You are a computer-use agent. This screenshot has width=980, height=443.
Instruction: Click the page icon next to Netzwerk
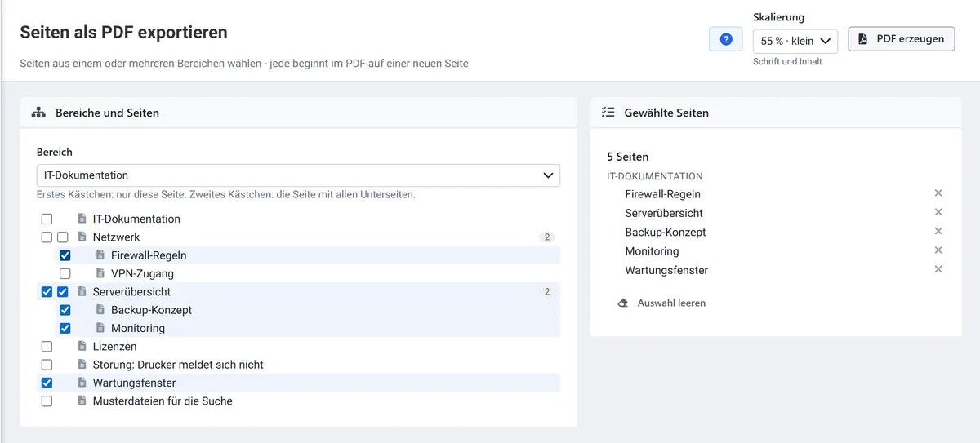[82, 237]
